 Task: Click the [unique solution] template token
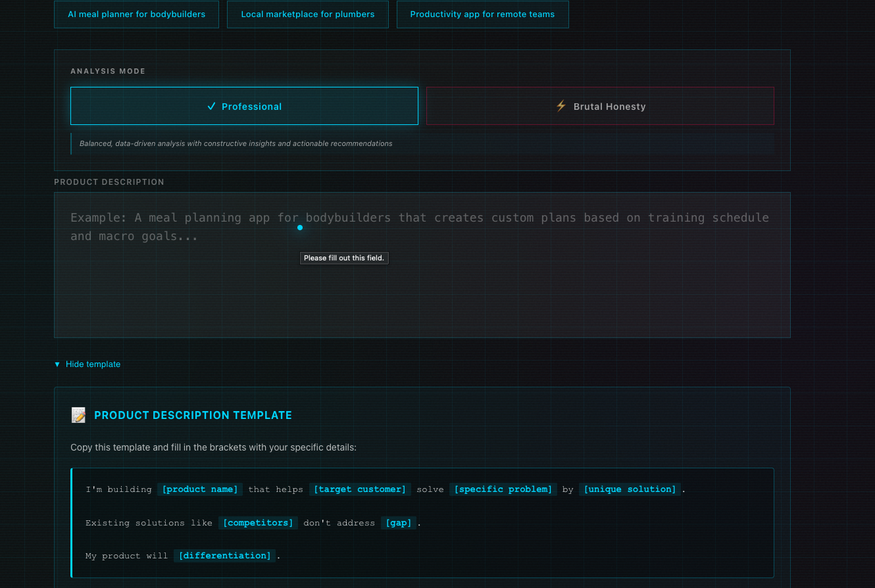(630, 489)
